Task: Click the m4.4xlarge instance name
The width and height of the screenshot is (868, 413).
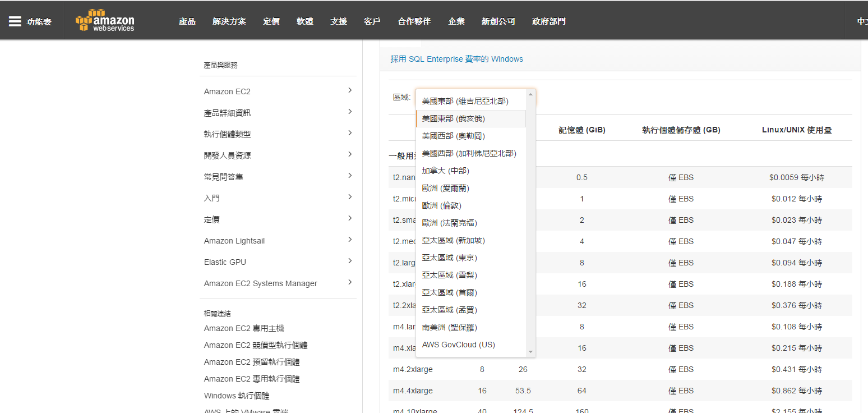Action: (x=413, y=391)
